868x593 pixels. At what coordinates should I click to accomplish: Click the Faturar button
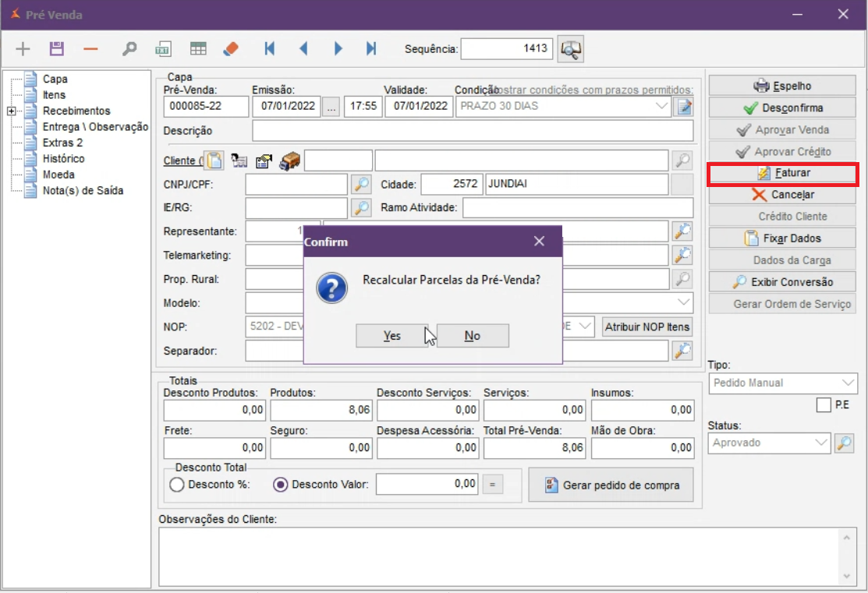783,173
